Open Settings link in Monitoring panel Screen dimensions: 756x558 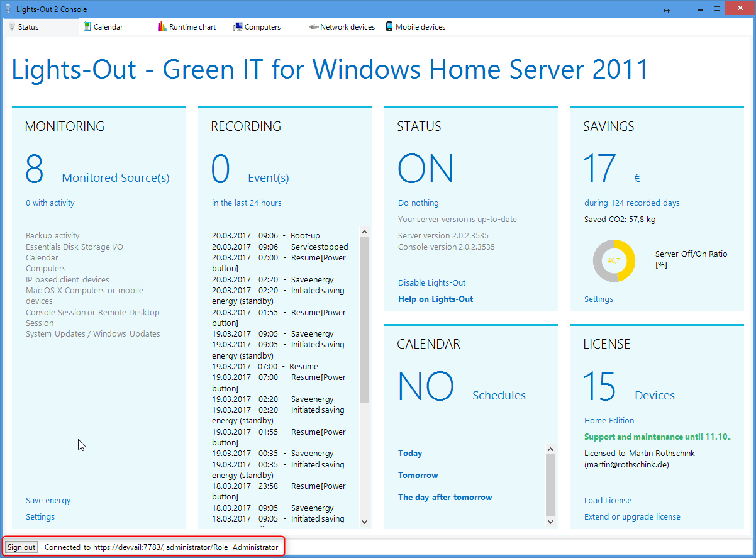click(x=40, y=517)
